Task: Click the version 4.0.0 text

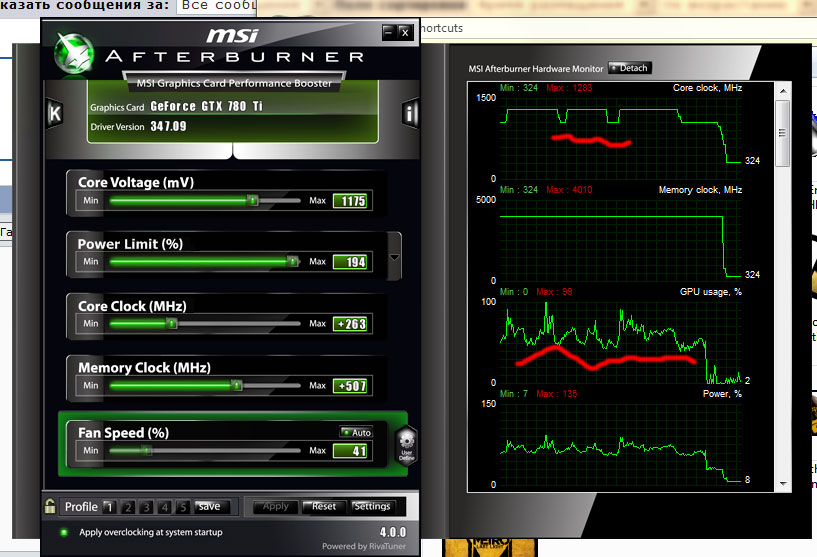Action: click(393, 532)
